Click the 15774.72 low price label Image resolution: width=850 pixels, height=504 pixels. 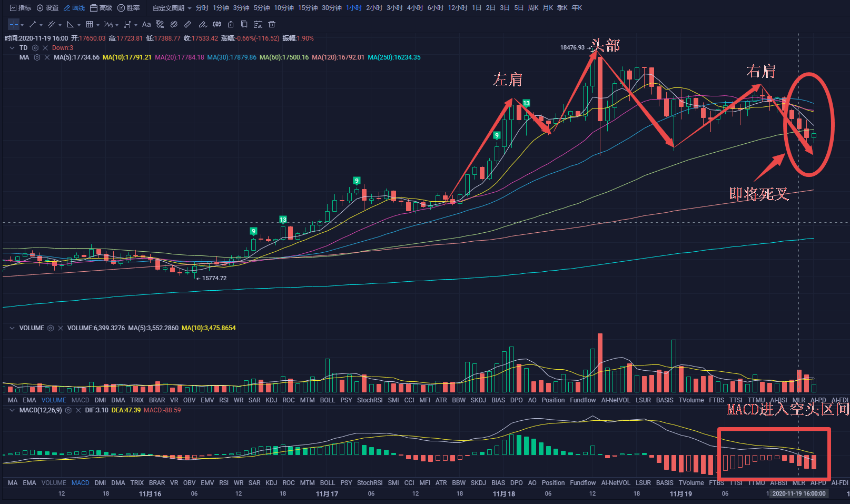214,278
